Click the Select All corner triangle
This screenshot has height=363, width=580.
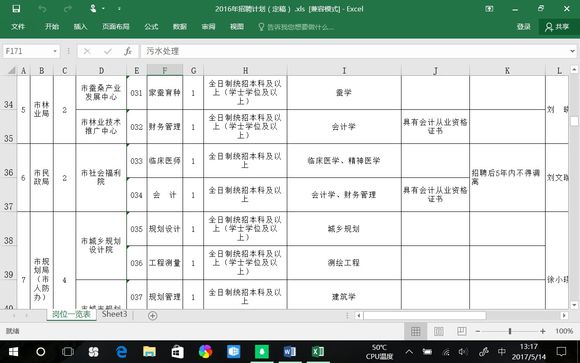(11, 70)
